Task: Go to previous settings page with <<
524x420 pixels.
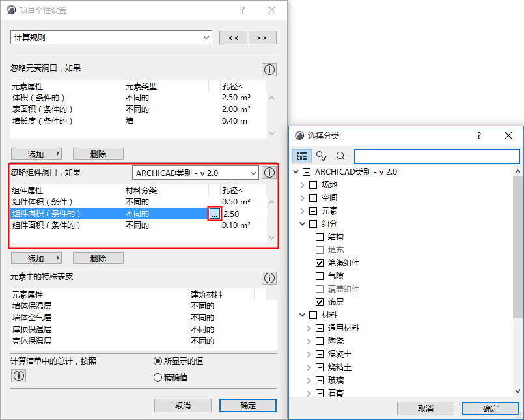Action: tap(233, 38)
